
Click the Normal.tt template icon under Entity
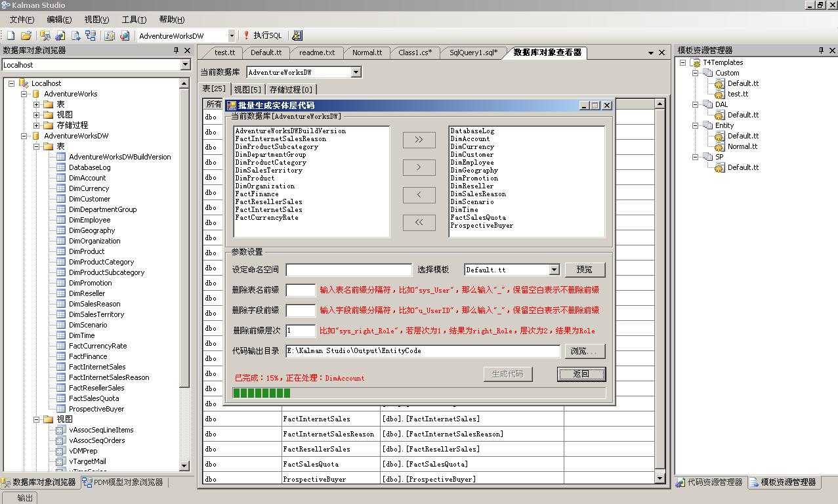coord(719,146)
